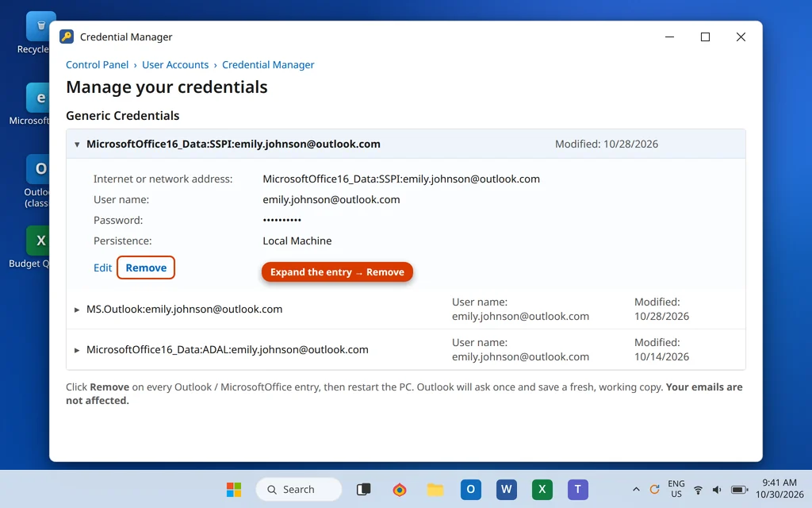The image size is (812, 508).
Task: Expand the MS.Outlook:emily.johnson credential entry
Action: tap(77, 310)
